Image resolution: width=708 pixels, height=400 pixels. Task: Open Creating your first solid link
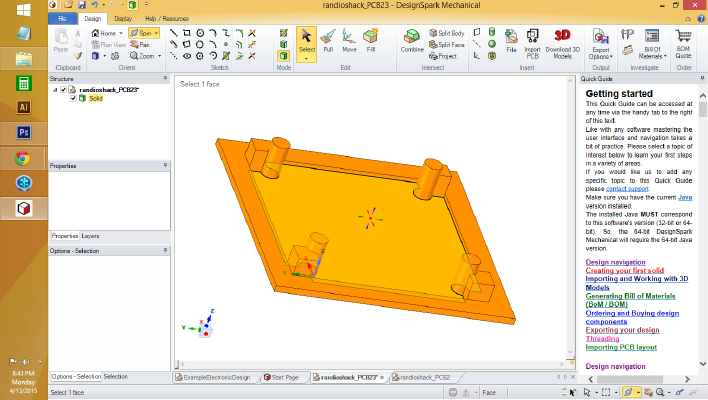coord(624,270)
